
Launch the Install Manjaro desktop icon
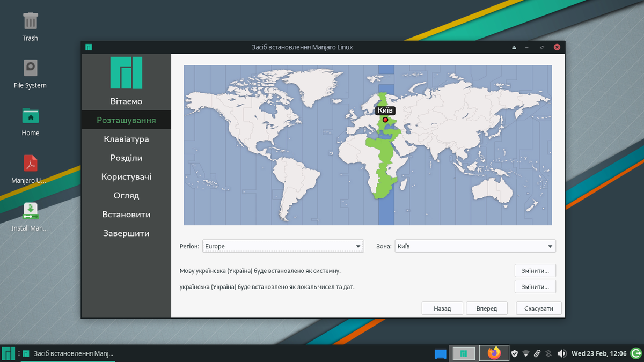coord(30,210)
